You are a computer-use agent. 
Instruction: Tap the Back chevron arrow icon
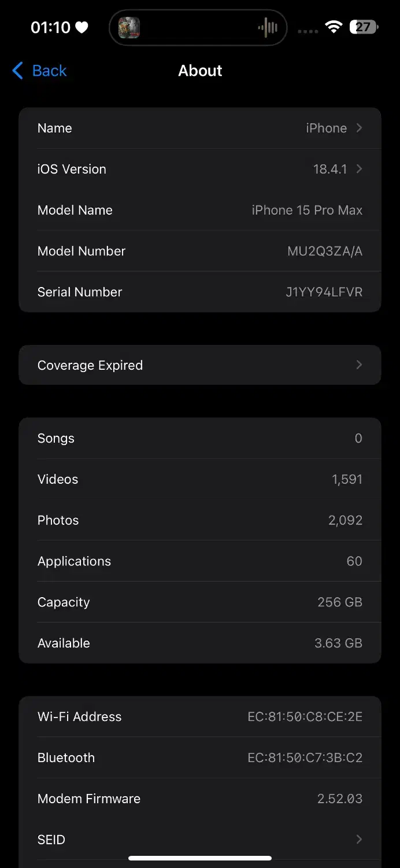pos(18,71)
